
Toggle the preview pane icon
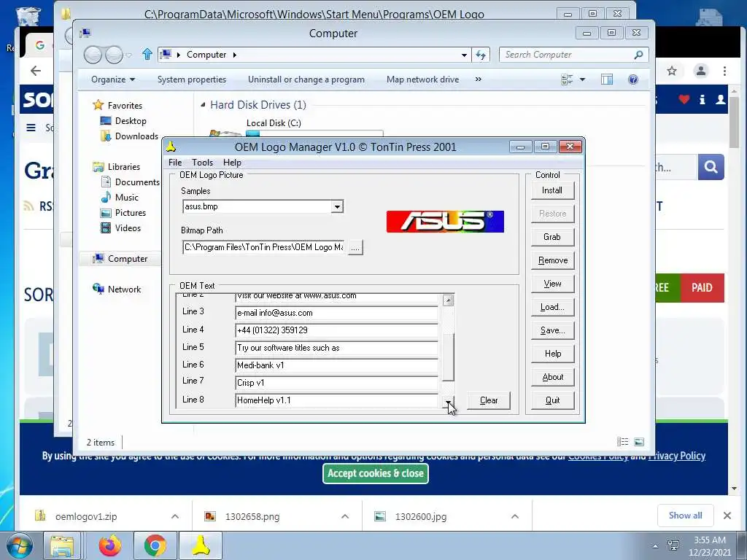[x=607, y=79]
